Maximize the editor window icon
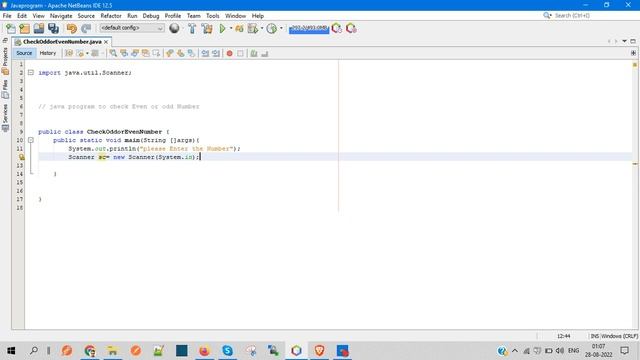Screen dimensions: 640x360 [x=633, y=41]
